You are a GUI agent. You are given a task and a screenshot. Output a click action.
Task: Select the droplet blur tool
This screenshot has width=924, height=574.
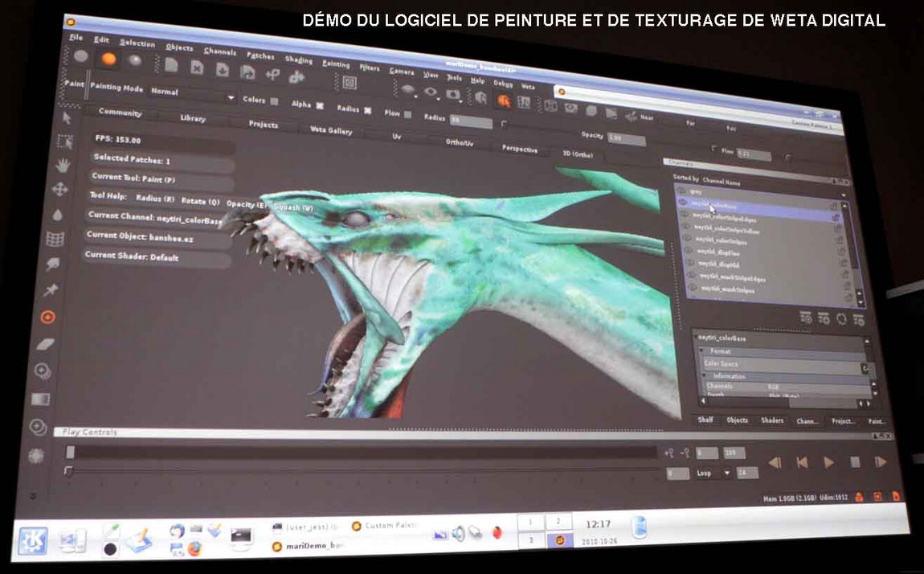[57, 215]
